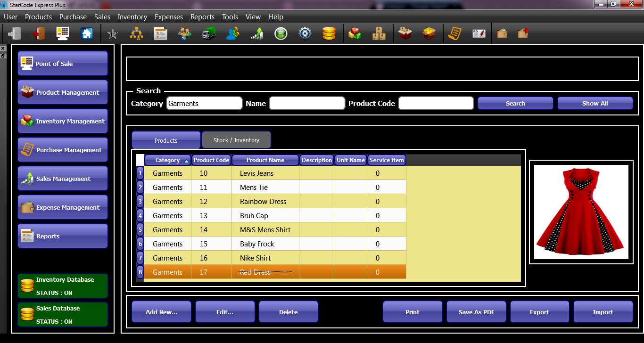Screen dimensions: 644x343
Task: Open the sales growth chart icon
Action: coord(256,33)
